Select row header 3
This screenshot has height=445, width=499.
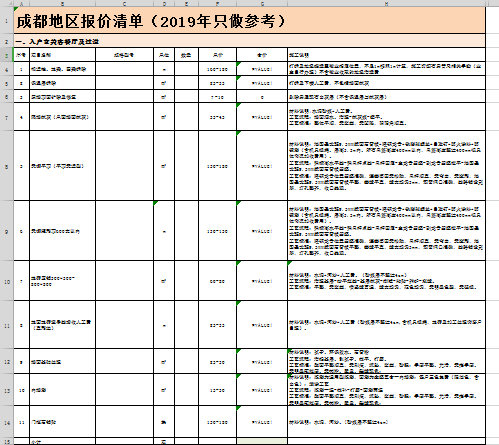point(7,55)
